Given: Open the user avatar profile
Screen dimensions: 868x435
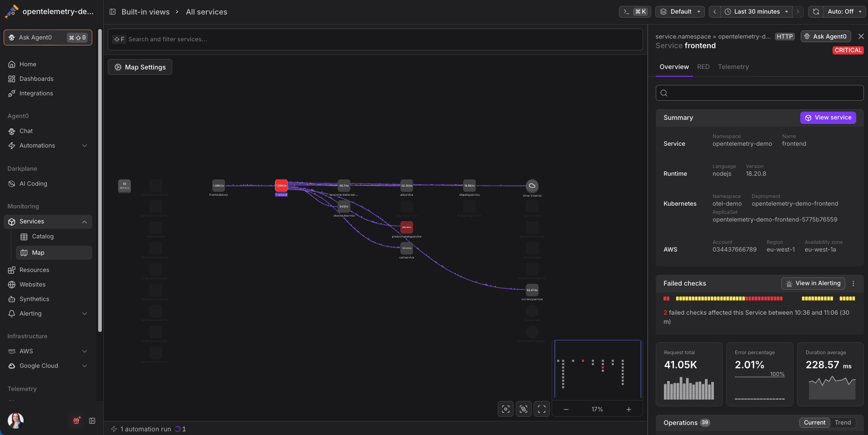Looking at the screenshot, I should [15, 420].
